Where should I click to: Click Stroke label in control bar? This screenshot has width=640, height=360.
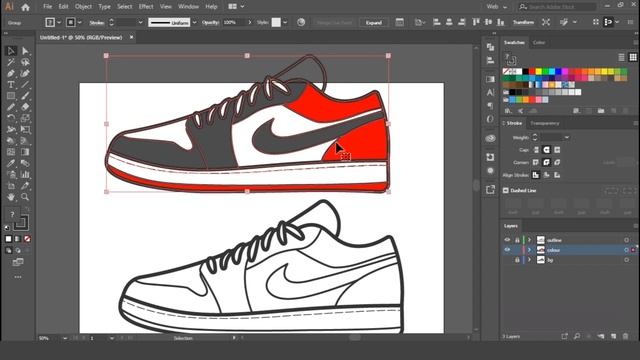pyautogui.click(x=97, y=22)
